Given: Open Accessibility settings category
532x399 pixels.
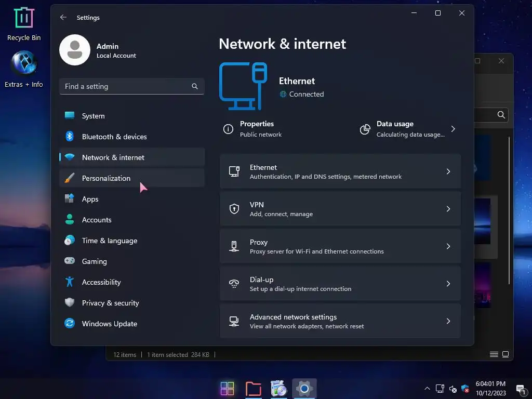Looking at the screenshot, I should pos(131,282).
